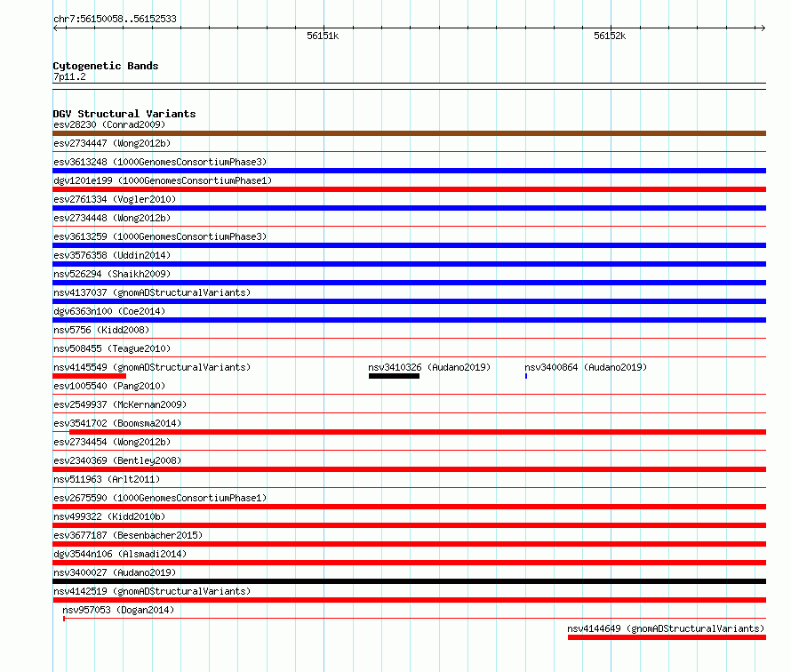The image size is (791, 672).
Task: Open the nsv3400027 Audano2019 black bar
Action: 409,581
